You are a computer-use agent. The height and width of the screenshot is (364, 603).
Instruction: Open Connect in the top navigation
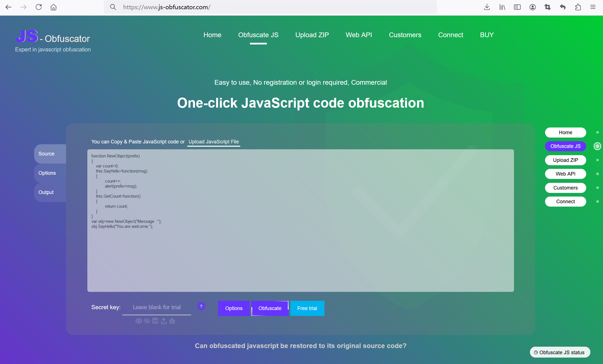451,35
